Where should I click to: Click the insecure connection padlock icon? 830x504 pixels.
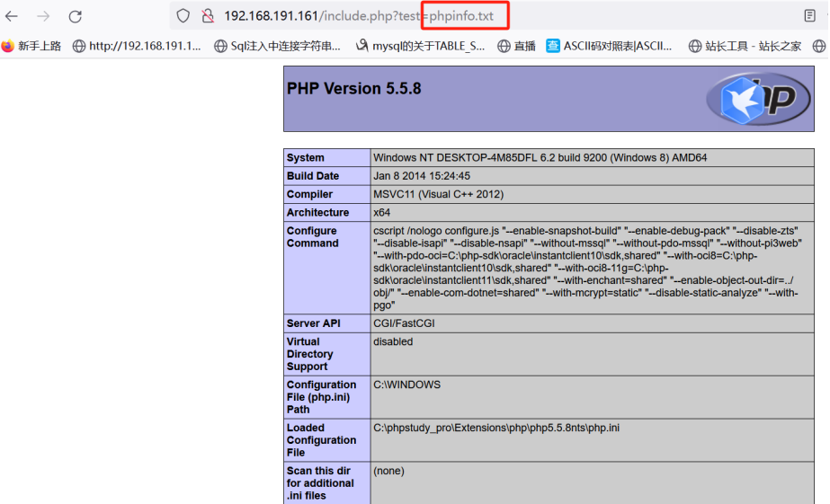208,16
